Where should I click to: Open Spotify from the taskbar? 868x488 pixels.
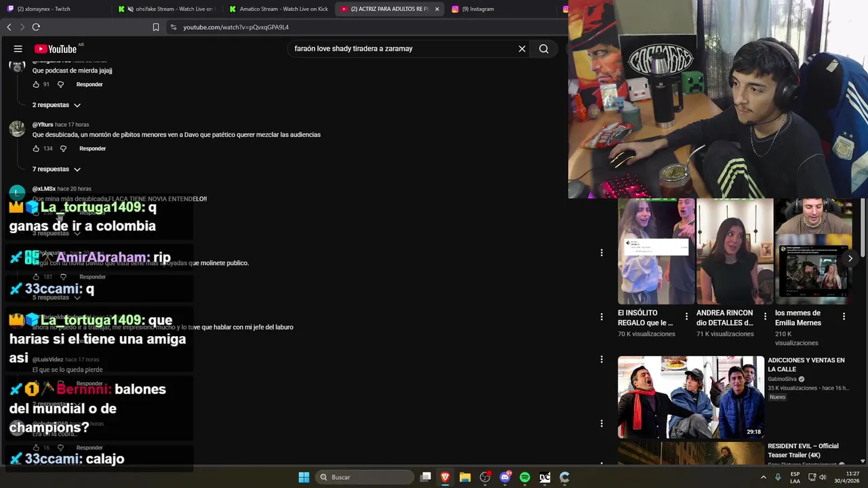[x=525, y=477]
